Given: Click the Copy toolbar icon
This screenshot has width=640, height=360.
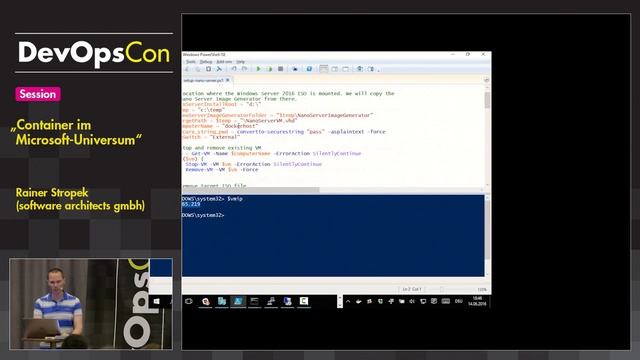Looking at the screenshot, I should click(198, 69).
